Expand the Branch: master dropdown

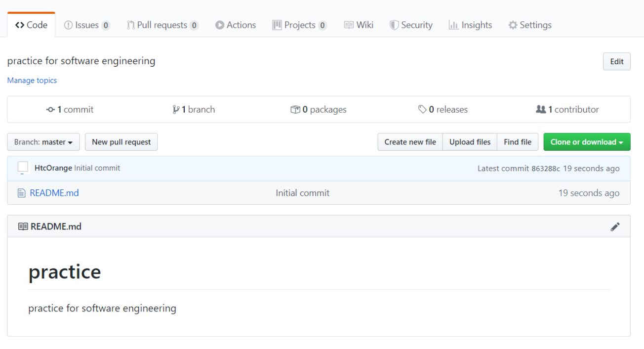(x=43, y=142)
